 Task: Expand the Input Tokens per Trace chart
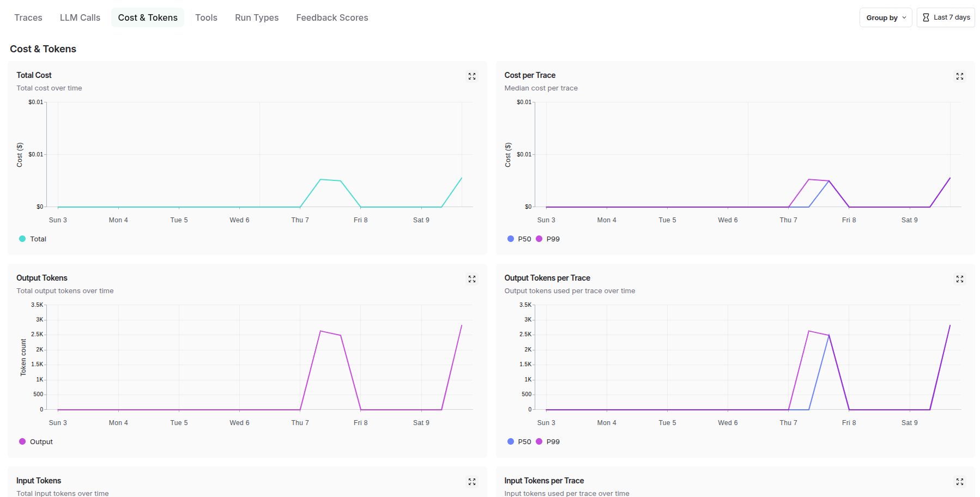[960, 482]
